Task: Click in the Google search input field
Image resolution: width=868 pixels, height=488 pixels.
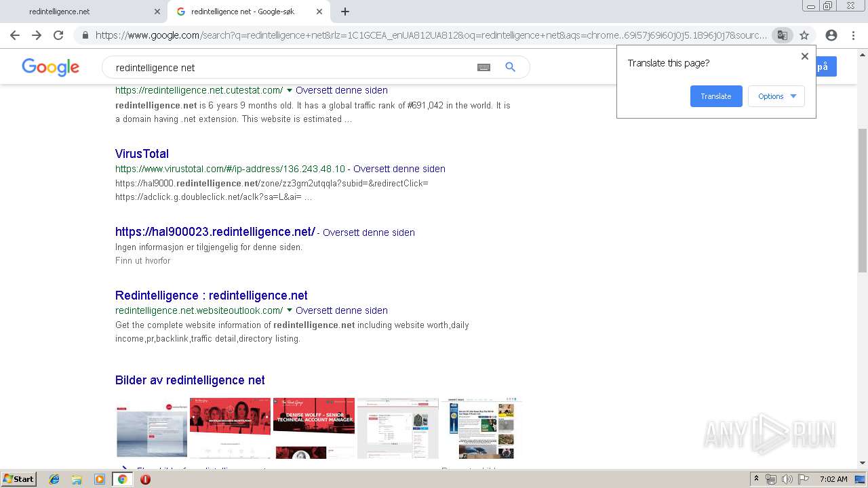Action: (x=292, y=68)
